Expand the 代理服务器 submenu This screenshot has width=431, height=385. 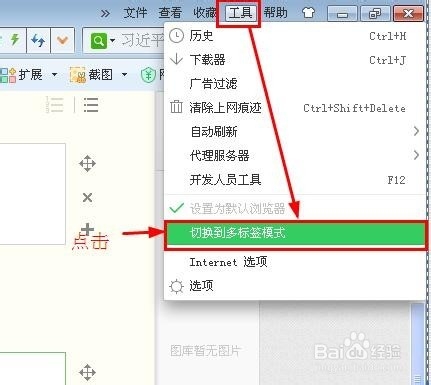tap(295, 156)
